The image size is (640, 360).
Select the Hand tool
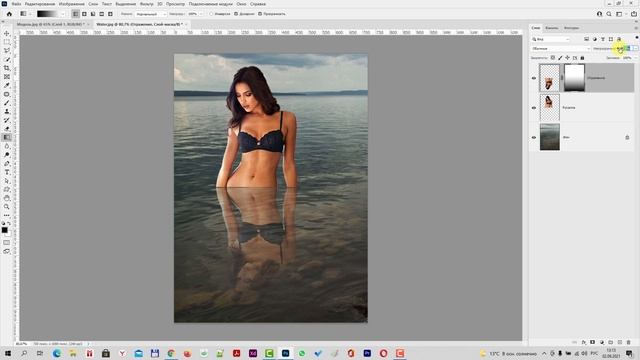click(7, 198)
